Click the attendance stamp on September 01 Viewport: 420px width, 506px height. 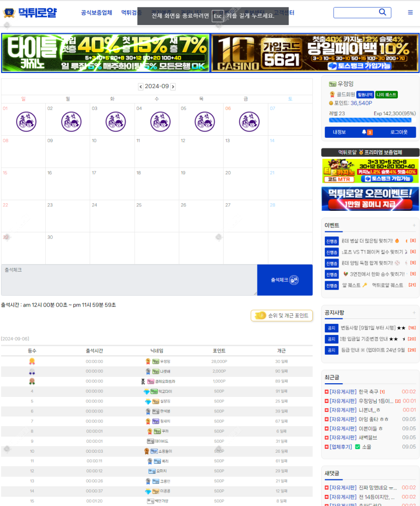(x=26, y=121)
